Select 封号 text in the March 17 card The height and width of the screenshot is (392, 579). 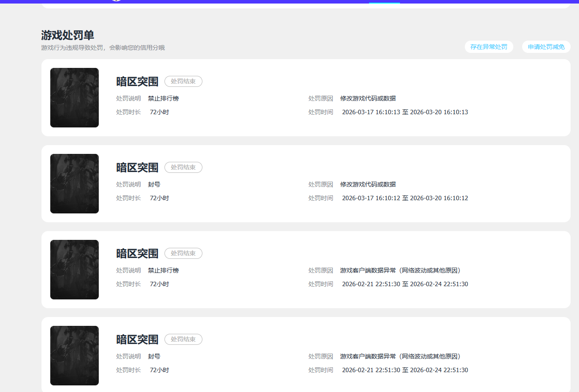point(154,185)
